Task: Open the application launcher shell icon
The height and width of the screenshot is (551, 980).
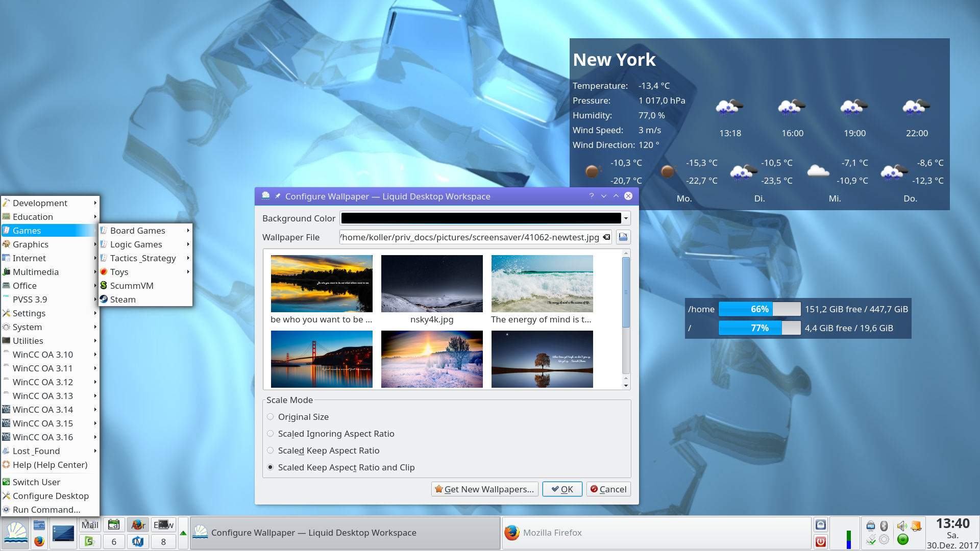Action: [16, 533]
